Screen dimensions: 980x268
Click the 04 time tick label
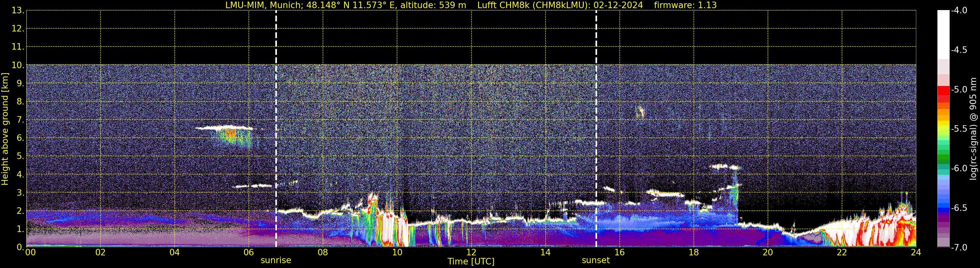tap(175, 252)
